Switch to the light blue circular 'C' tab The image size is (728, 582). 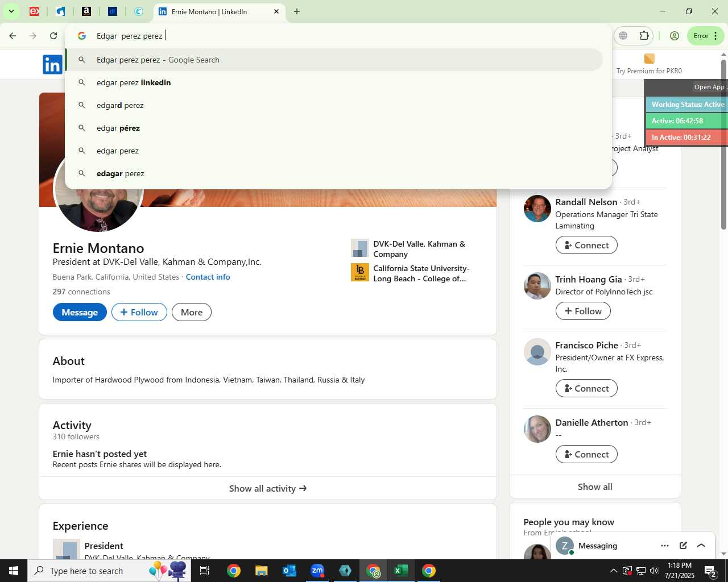(139, 11)
